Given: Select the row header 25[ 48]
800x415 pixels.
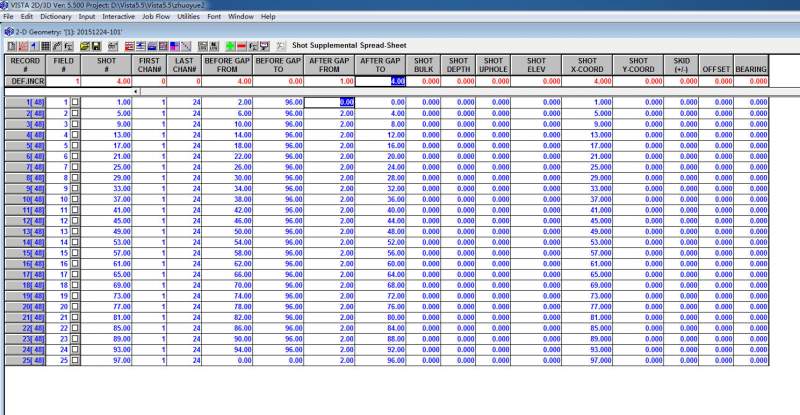Looking at the screenshot, I should click(x=25, y=360).
